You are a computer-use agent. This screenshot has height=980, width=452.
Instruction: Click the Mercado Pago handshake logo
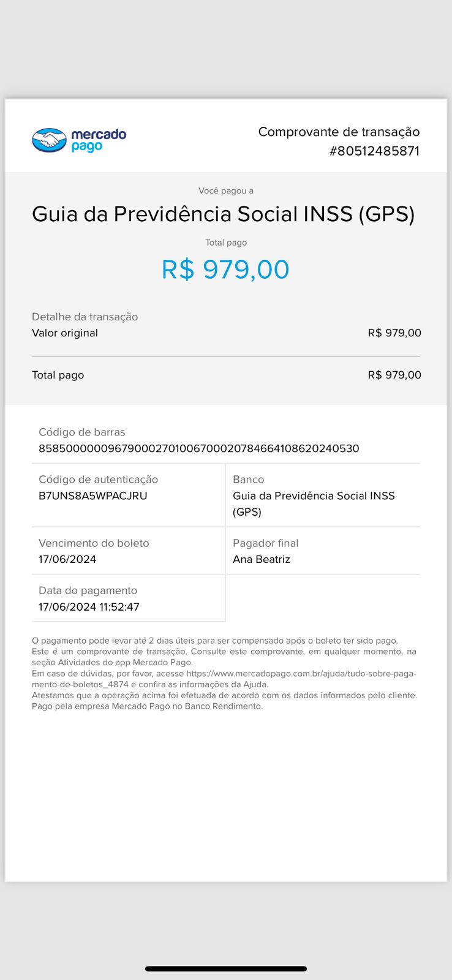pos(49,140)
